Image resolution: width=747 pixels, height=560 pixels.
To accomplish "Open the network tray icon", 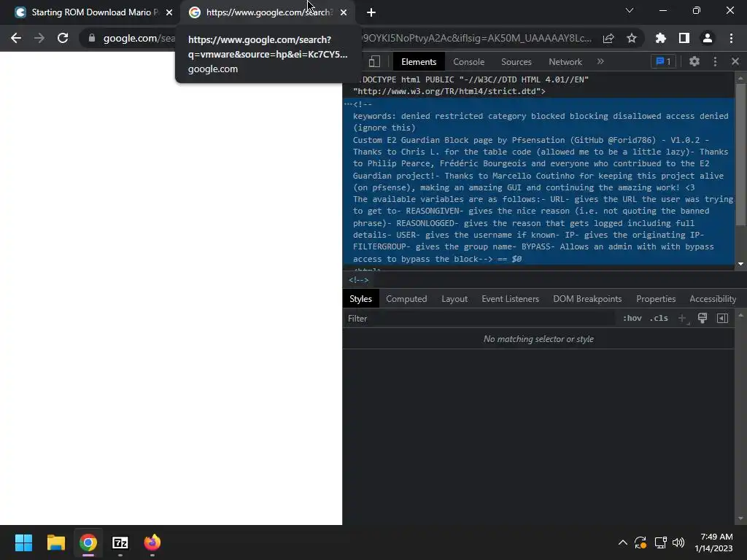I will [x=660, y=542].
